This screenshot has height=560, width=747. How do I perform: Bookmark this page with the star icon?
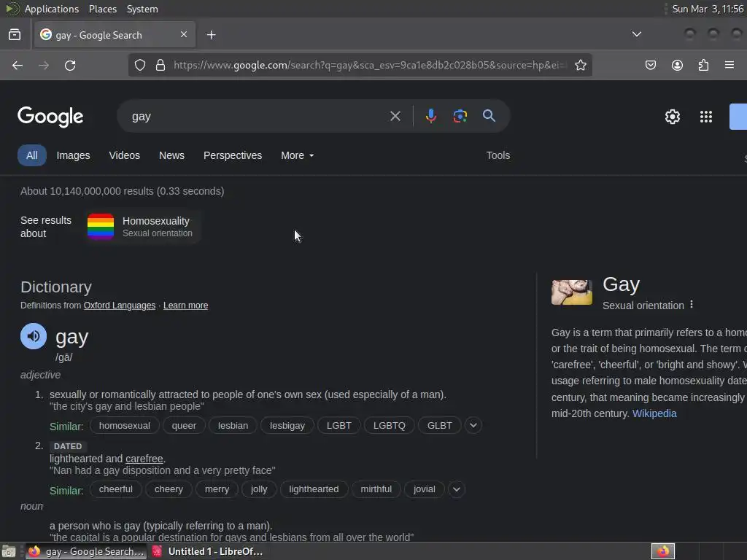580,65
